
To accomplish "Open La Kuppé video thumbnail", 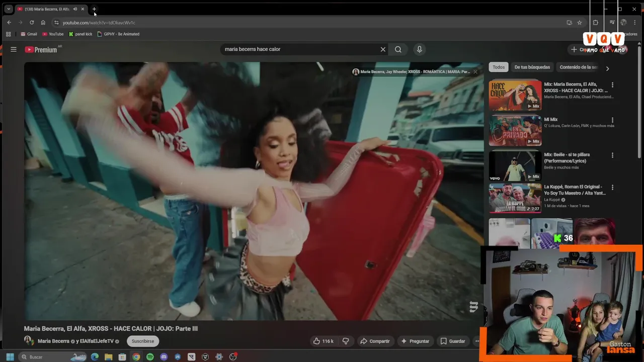I will (515, 198).
